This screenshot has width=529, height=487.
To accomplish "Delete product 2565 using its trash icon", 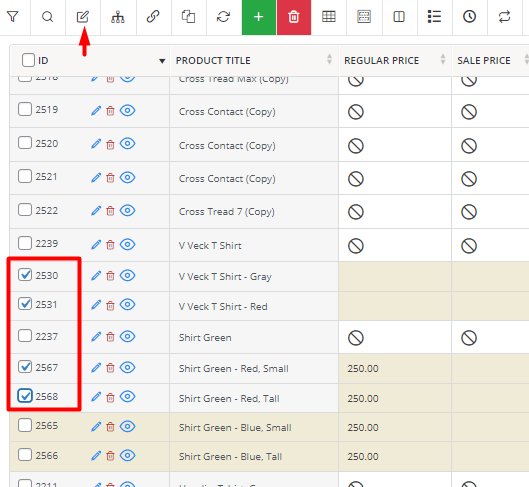I will 110,427.
